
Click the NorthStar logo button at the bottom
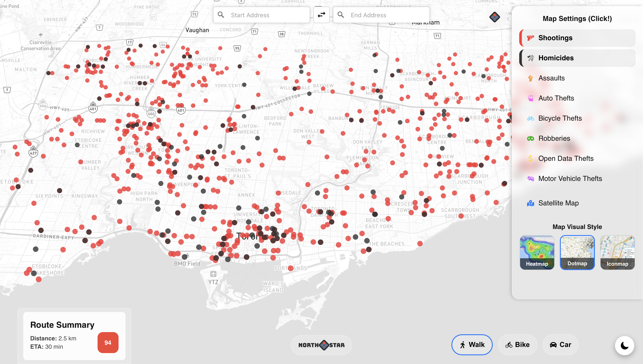point(321,345)
